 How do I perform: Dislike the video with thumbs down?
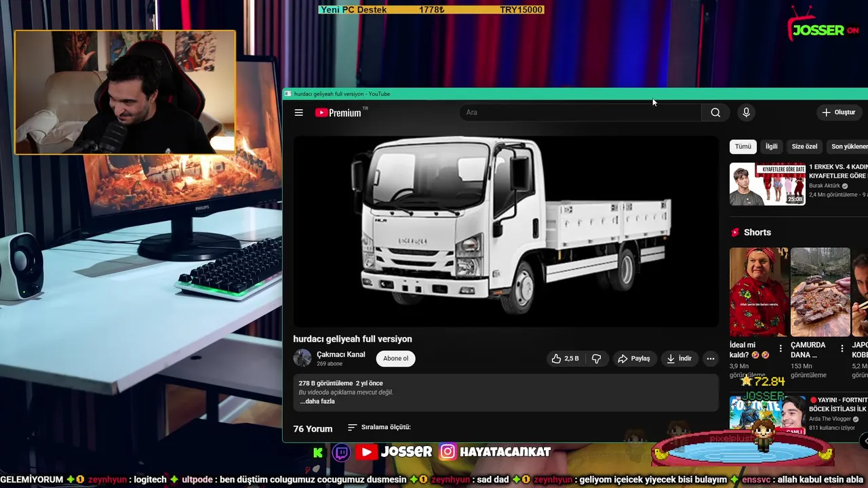pos(596,359)
